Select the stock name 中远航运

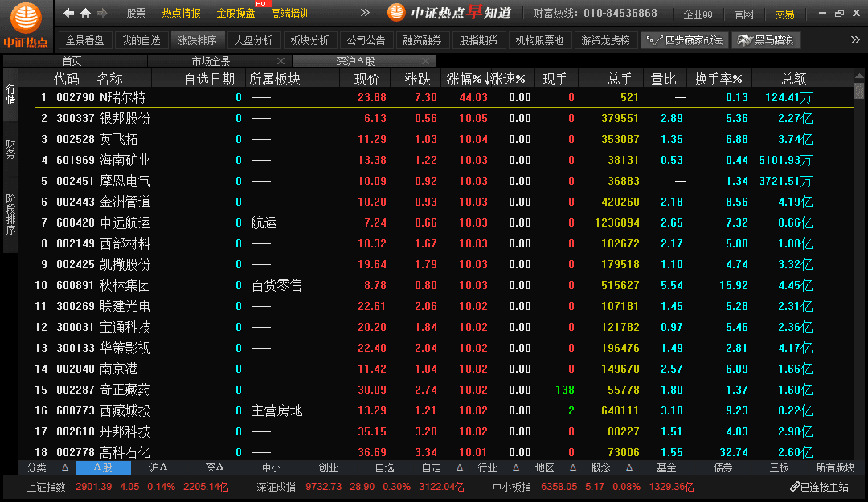pos(125,223)
